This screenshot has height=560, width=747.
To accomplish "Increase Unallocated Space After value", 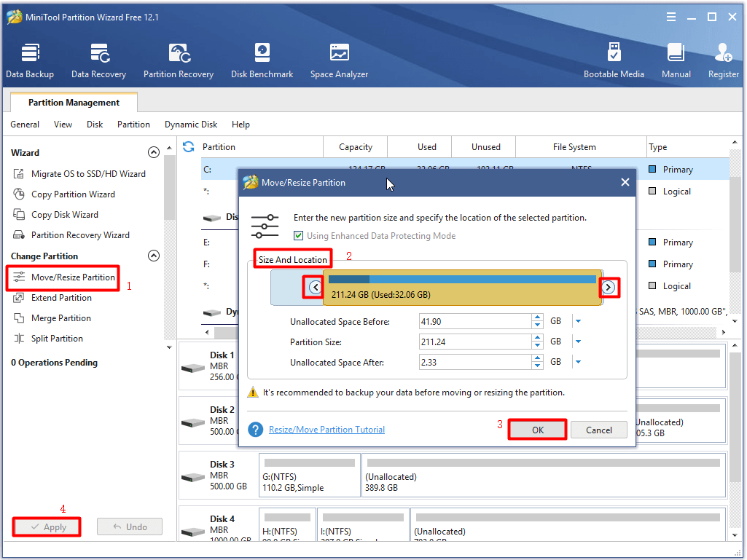I will click(x=537, y=358).
